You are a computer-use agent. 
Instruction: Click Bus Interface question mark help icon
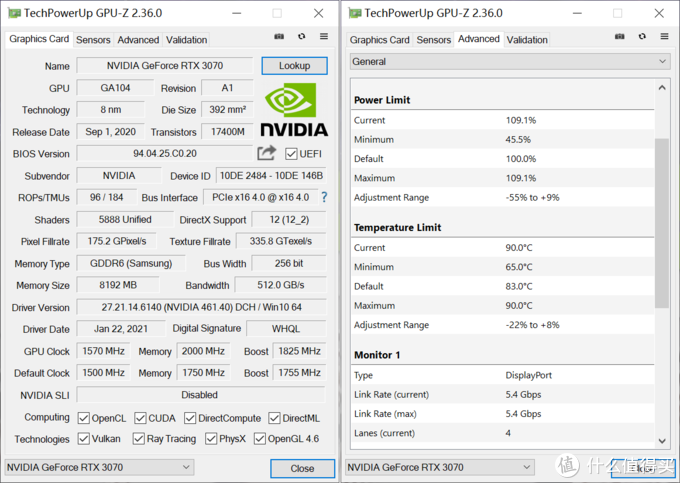(x=324, y=197)
